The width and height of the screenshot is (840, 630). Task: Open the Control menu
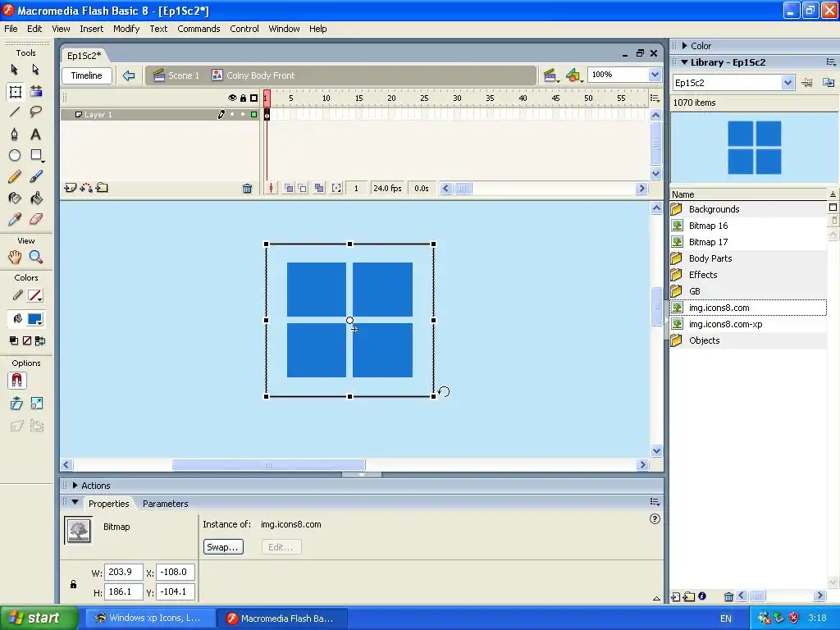coord(244,29)
